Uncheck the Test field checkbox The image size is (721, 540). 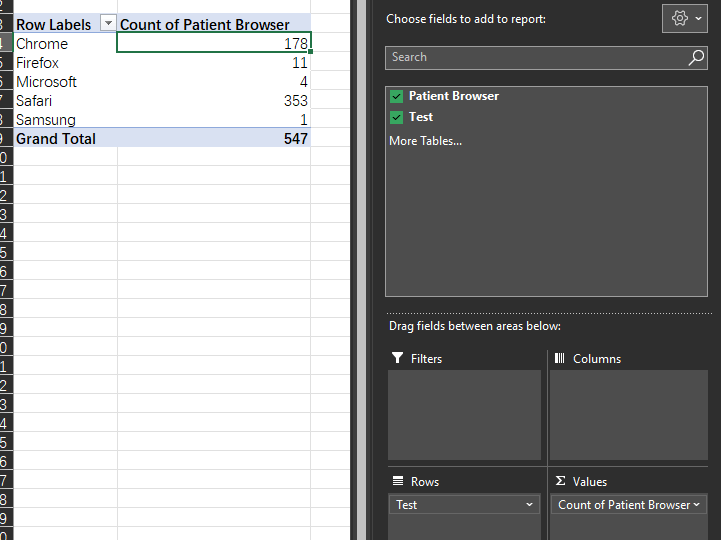[x=396, y=117]
